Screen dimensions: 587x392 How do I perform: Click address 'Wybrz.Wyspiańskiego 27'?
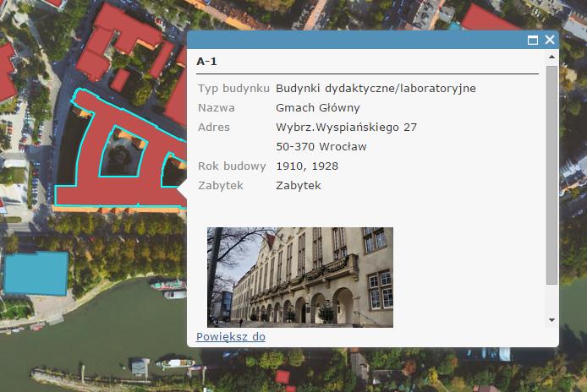tap(346, 128)
